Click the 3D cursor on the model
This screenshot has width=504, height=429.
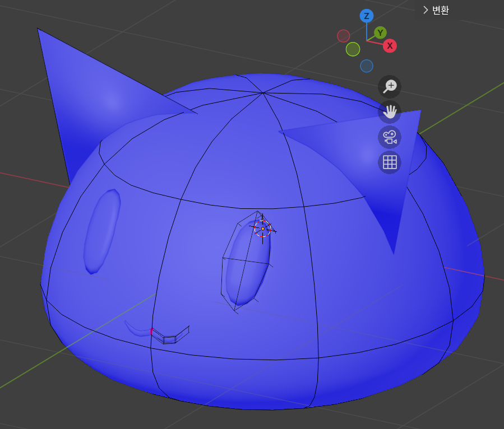262,229
